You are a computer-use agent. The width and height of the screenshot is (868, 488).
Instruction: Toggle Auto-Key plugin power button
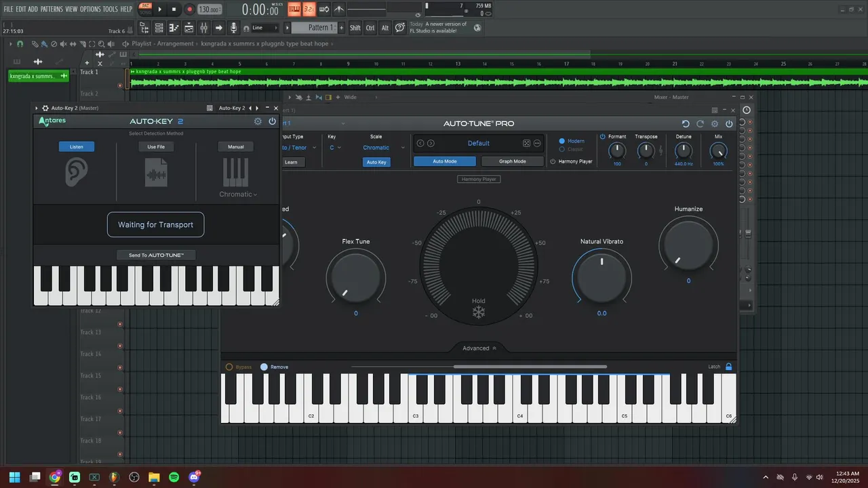click(272, 121)
